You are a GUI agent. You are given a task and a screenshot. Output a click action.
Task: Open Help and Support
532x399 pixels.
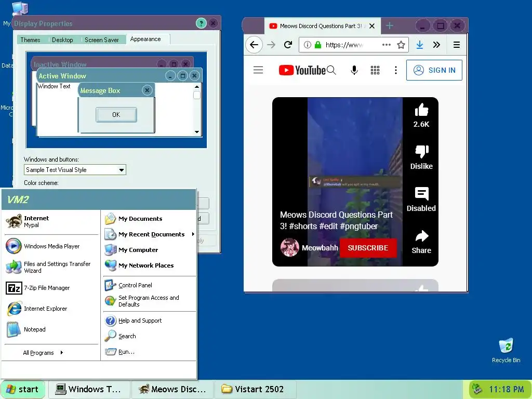click(x=149, y=321)
